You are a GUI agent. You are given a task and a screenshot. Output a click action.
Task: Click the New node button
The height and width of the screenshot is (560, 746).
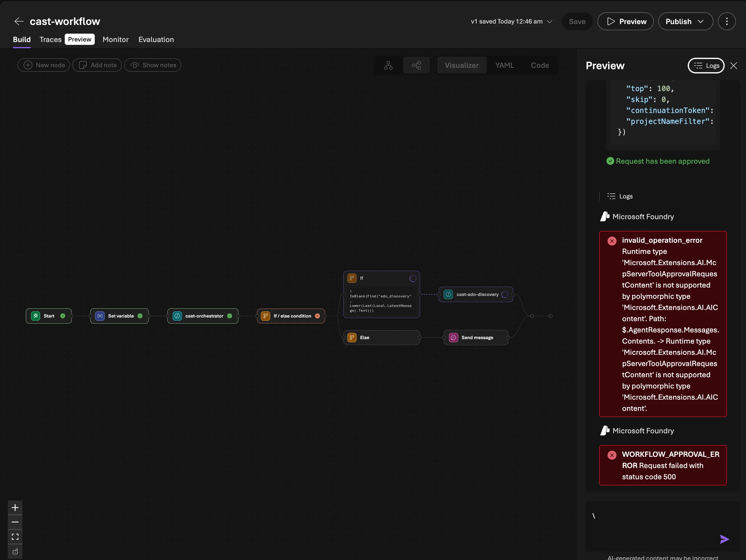click(43, 65)
